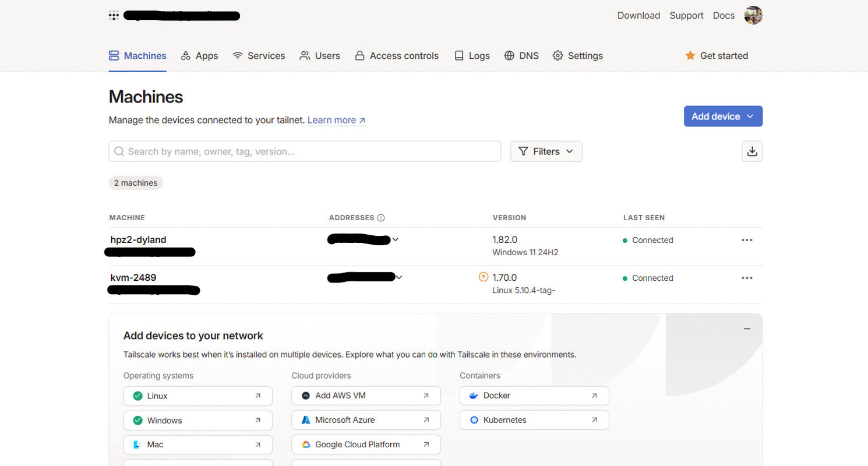
Task: View the Logs tab
Action: coord(472,56)
